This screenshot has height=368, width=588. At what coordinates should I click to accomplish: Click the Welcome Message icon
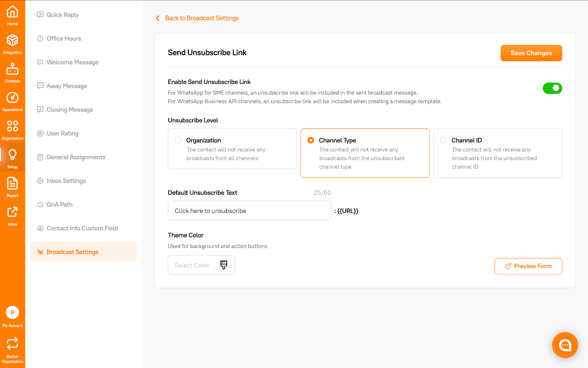[40, 62]
